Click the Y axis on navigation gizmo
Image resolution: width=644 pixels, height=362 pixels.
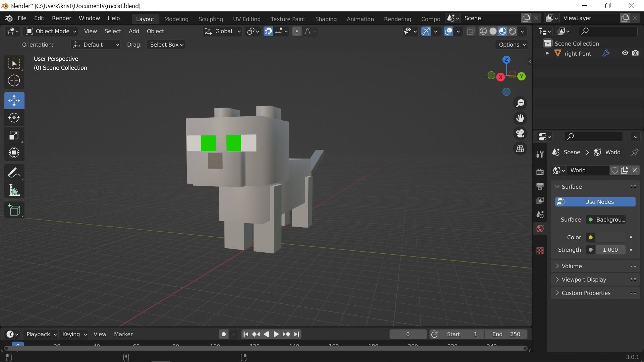click(521, 76)
